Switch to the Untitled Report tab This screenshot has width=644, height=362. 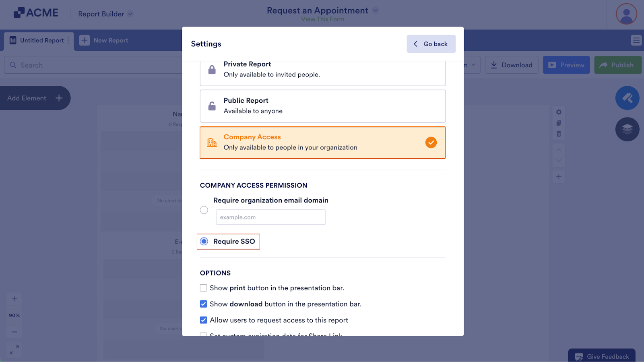coord(39,41)
